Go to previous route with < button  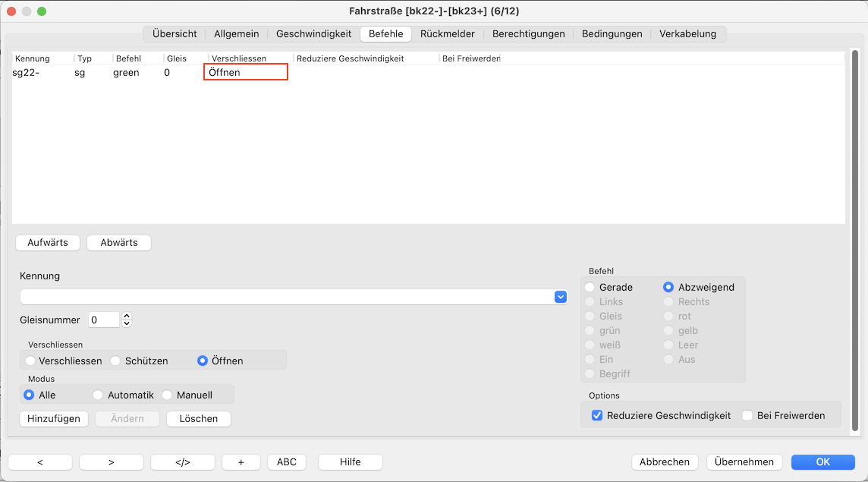40,462
